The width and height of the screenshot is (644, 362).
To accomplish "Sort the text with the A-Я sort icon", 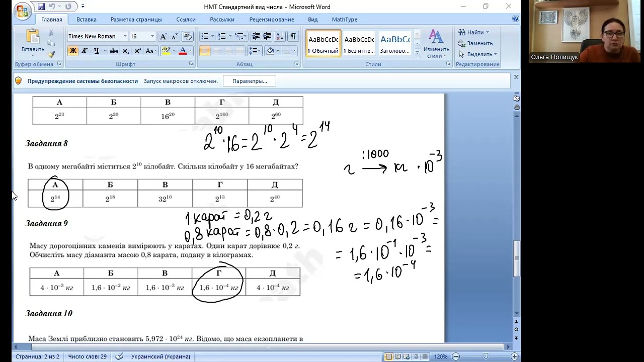I will (280, 37).
